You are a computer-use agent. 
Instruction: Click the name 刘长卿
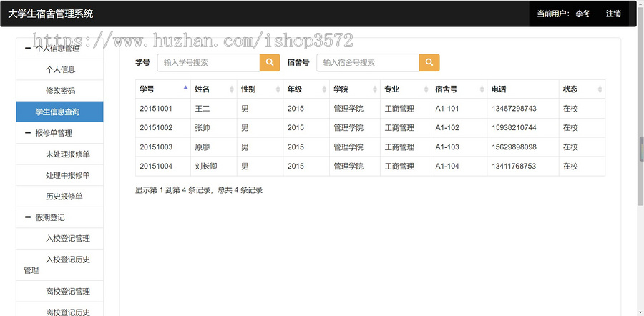click(206, 166)
